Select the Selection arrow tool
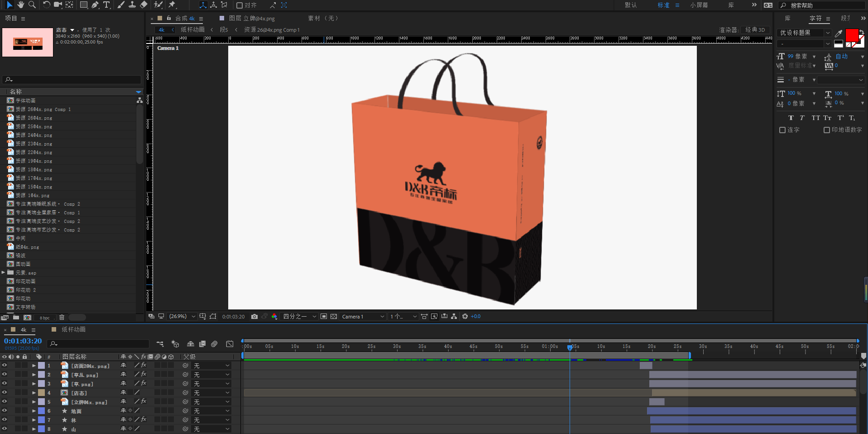868x434 pixels. click(10, 5)
